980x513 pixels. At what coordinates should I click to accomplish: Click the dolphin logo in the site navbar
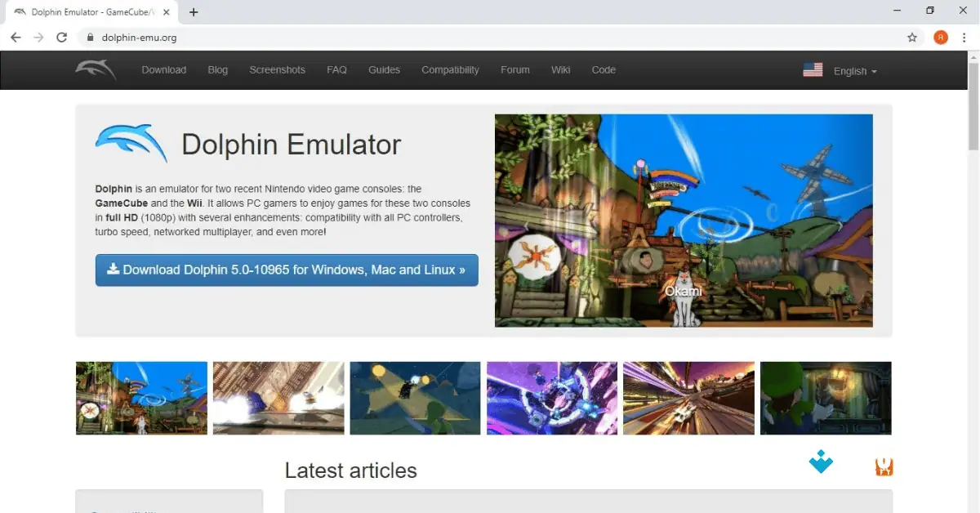pos(96,69)
